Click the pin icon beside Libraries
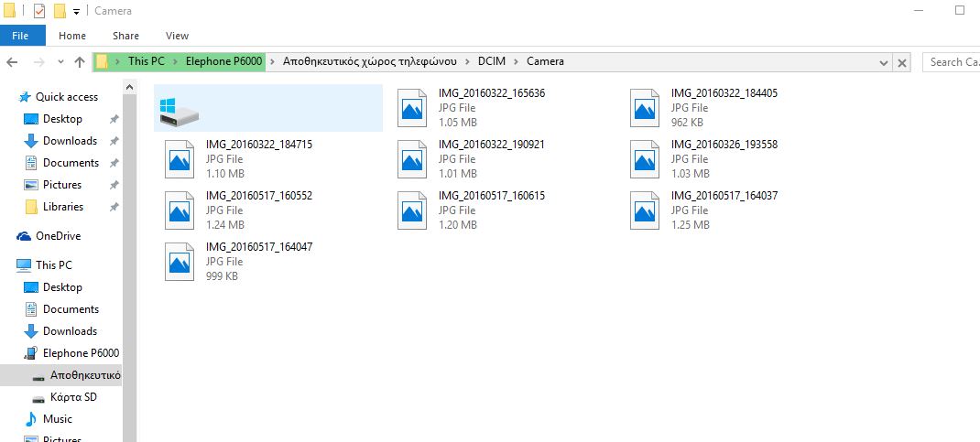This screenshot has width=980, height=442. (114, 207)
